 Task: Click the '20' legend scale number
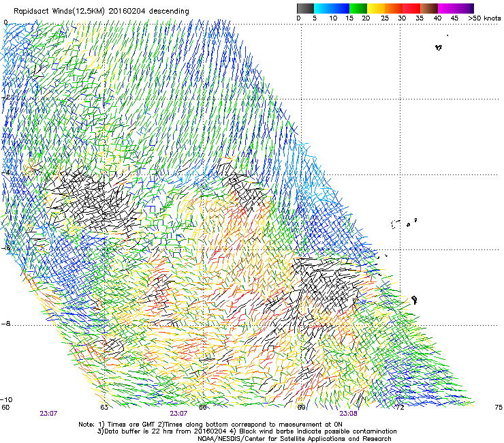point(366,18)
